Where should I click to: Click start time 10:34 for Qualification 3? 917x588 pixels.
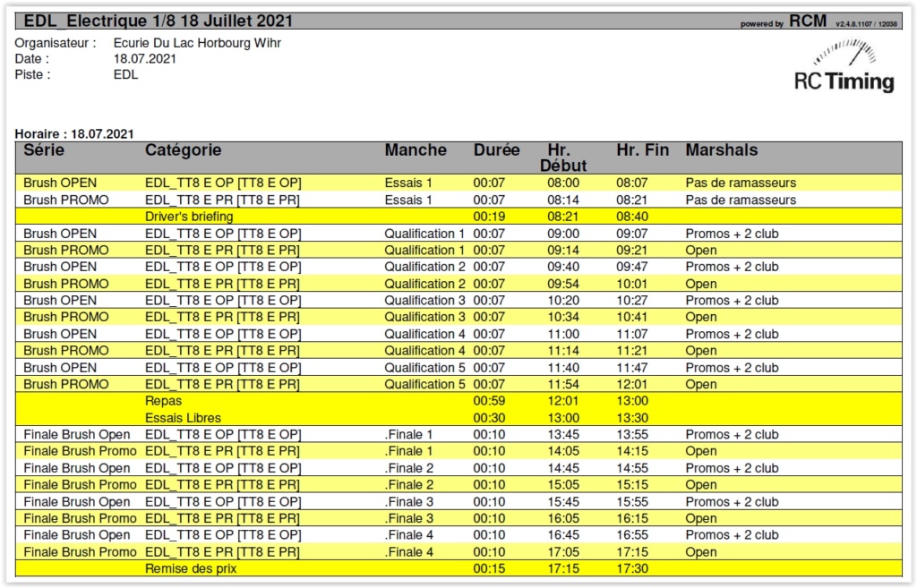[x=563, y=318]
